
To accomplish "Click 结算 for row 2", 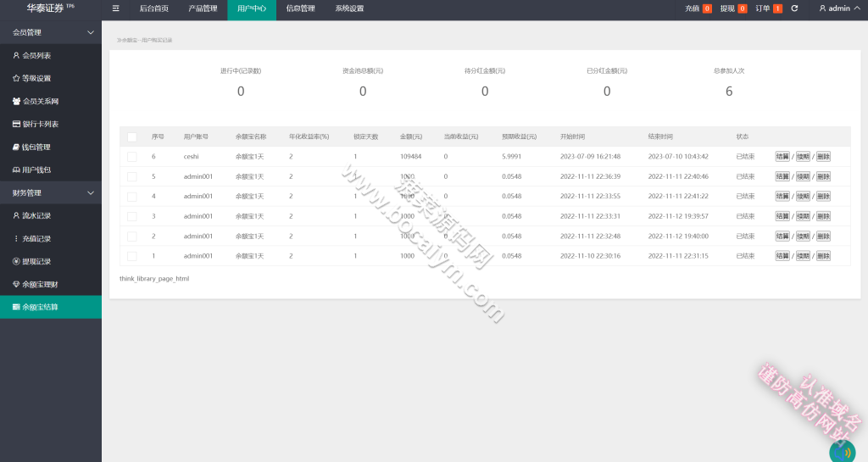I will click(782, 237).
